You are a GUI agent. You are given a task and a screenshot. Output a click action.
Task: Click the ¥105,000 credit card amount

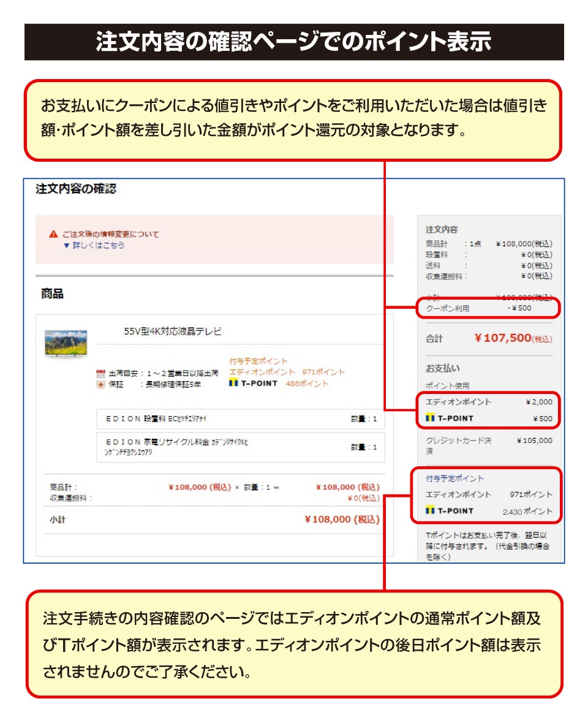click(535, 441)
